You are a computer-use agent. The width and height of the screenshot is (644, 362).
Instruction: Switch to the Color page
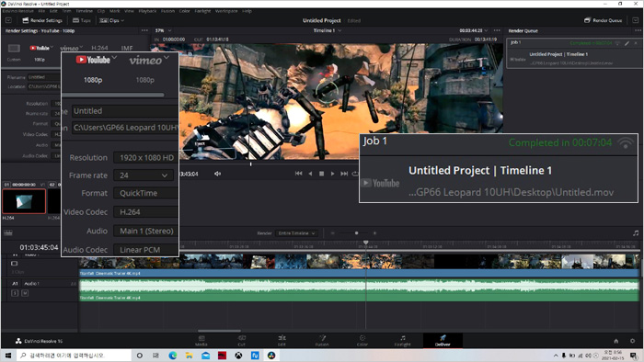click(x=362, y=341)
